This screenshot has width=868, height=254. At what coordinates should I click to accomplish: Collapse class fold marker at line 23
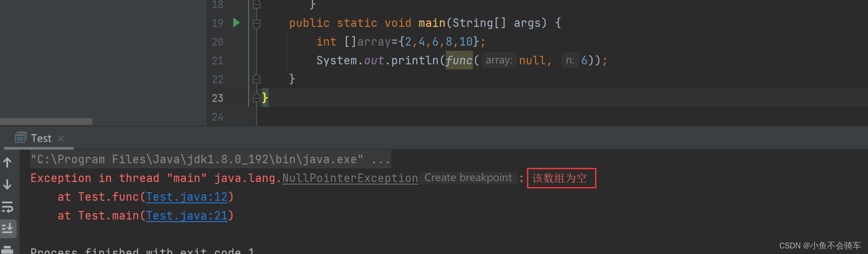coord(256,98)
